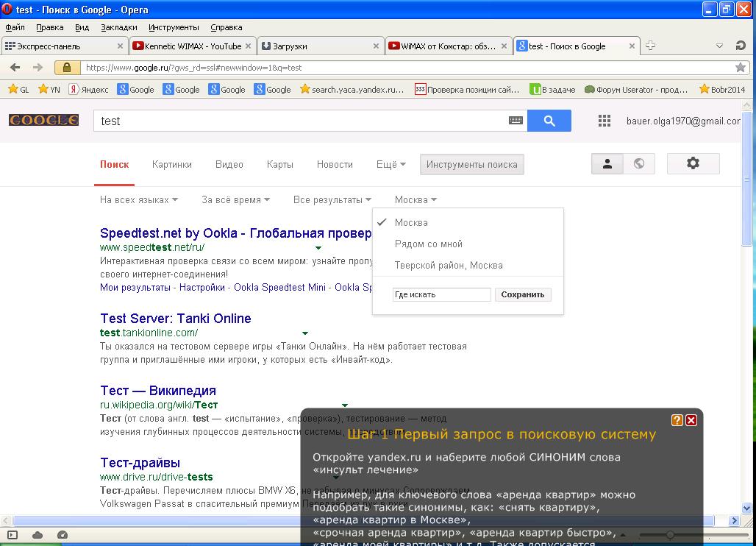Click the padlock security icon in address bar
The image size is (756, 546).
pos(67,68)
